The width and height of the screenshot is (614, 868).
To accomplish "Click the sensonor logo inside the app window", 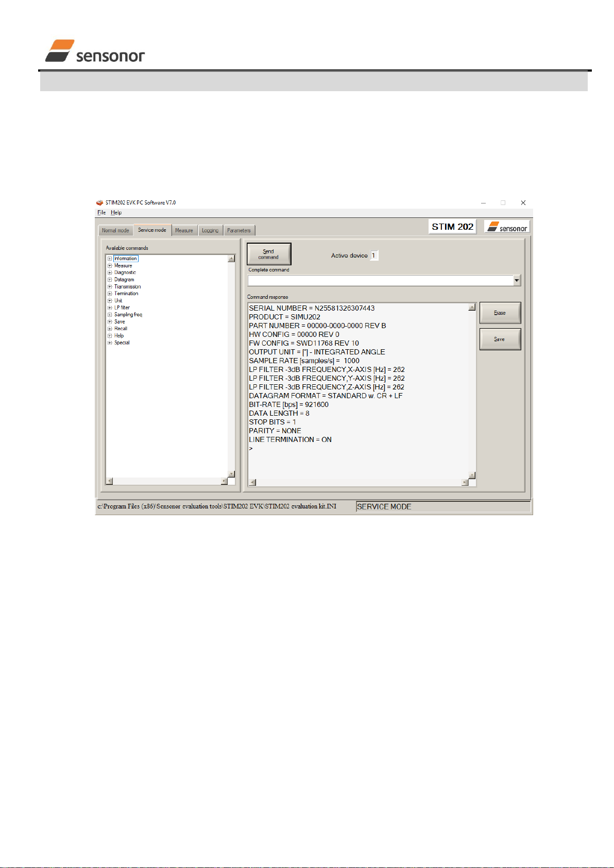I will pyautogui.click(x=507, y=227).
